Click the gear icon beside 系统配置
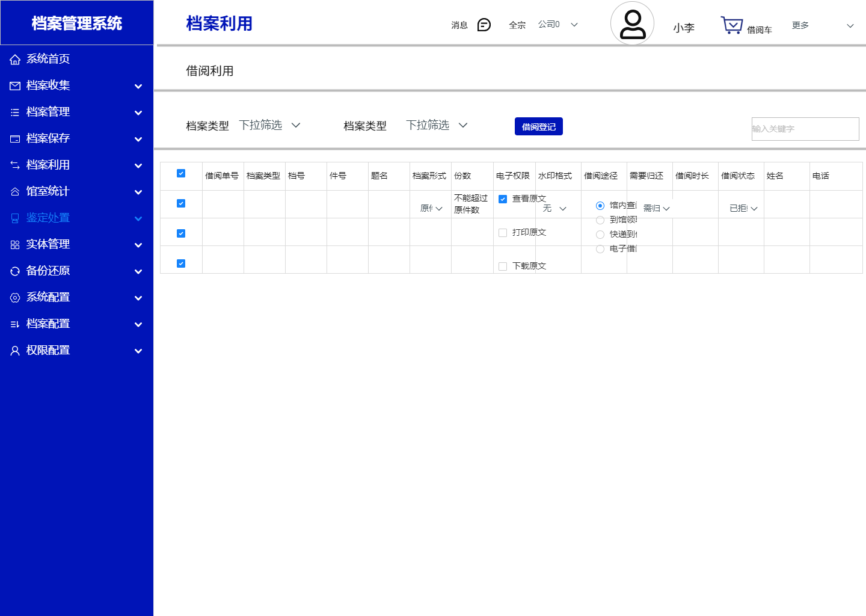 click(x=15, y=298)
